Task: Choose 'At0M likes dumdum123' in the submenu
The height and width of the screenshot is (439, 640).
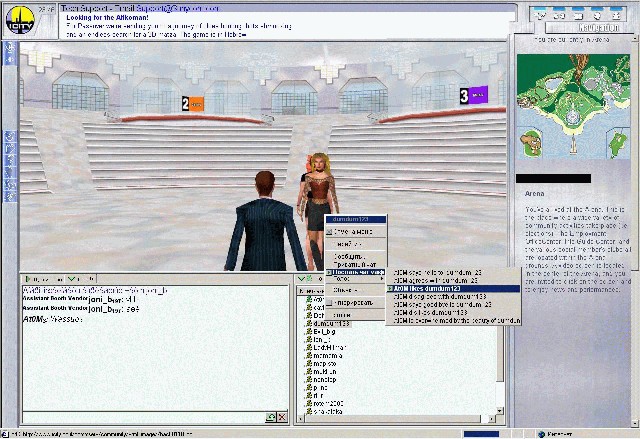Action: coord(453,288)
